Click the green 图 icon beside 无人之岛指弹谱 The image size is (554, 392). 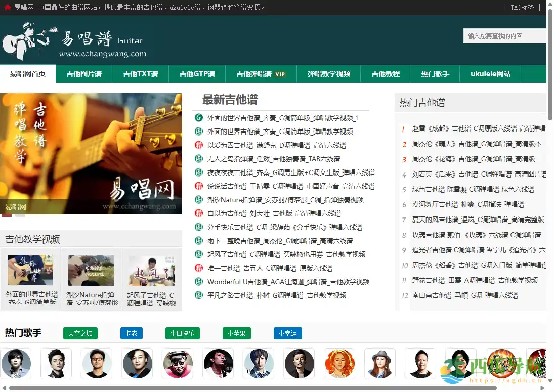[198, 158]
